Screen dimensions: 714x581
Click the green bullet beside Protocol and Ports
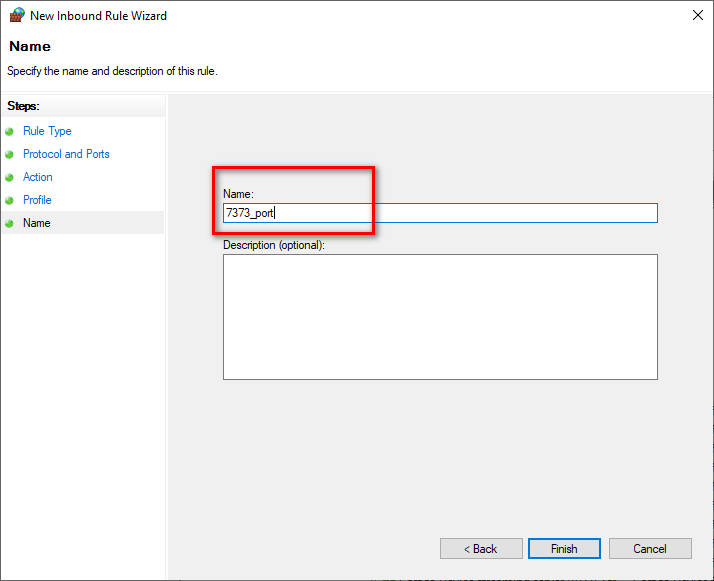[9, 155]
